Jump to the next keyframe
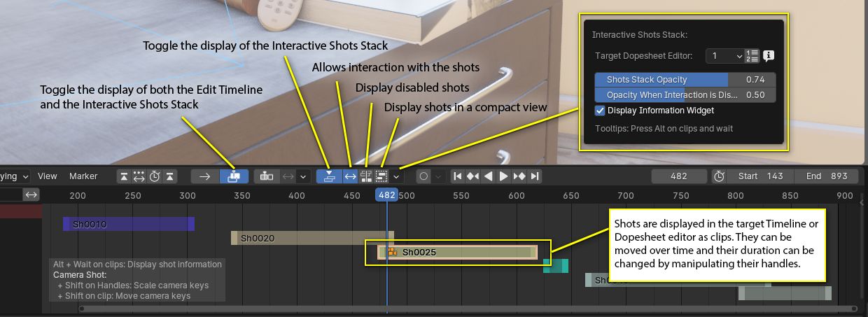This screenshot has width=868, height=317. 519,176
